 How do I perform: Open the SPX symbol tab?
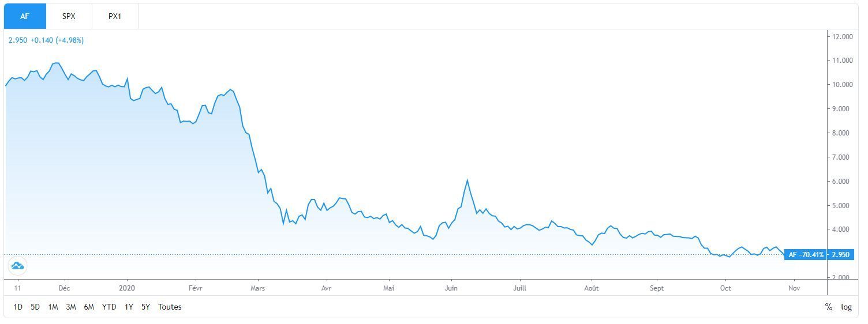click(x=69, y=16)
